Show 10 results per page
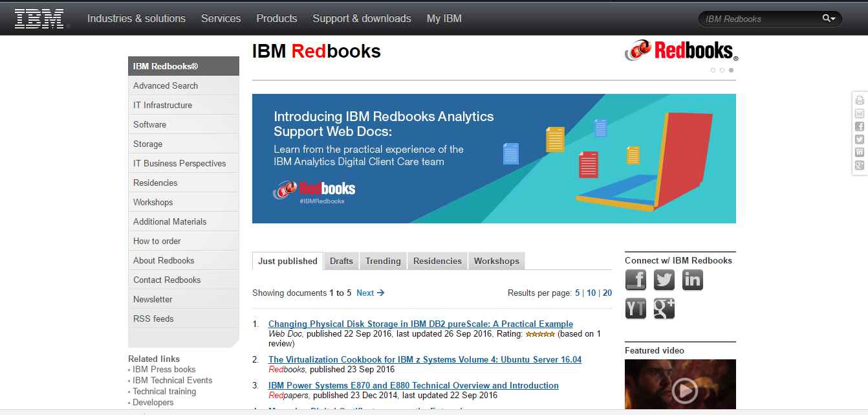This screenshot has height=415, width=868. click(x=591, y=293)
